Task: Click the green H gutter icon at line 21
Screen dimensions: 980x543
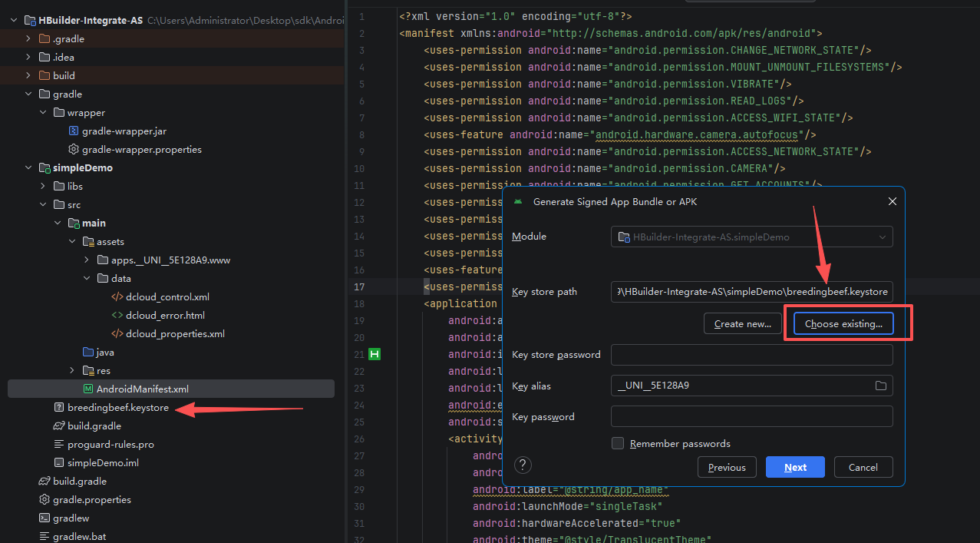Action: [375, 354]
